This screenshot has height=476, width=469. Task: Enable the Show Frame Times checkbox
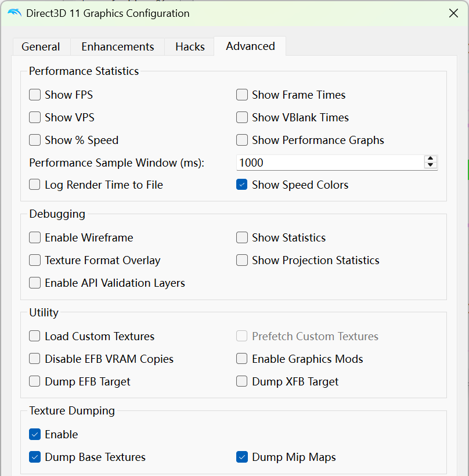click(242, 95)
